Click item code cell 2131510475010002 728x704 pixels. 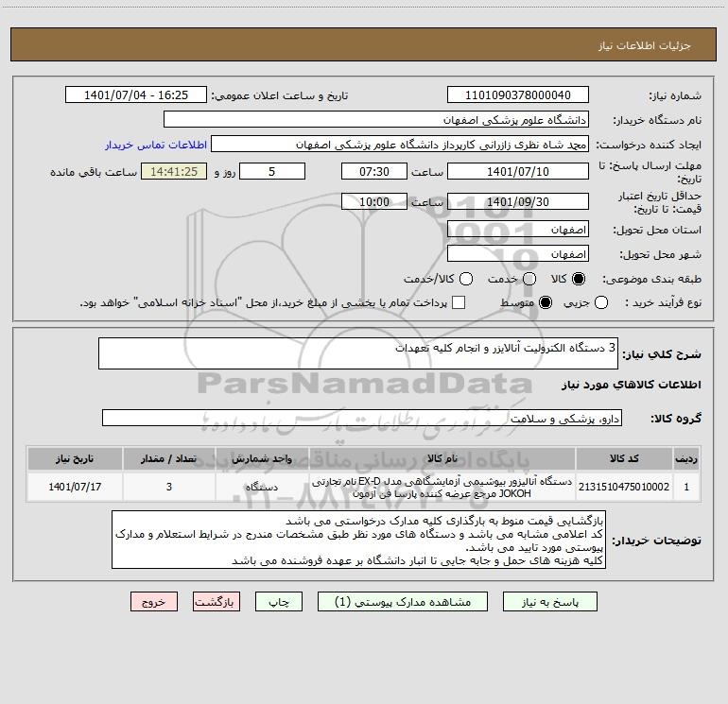point(624,487)
